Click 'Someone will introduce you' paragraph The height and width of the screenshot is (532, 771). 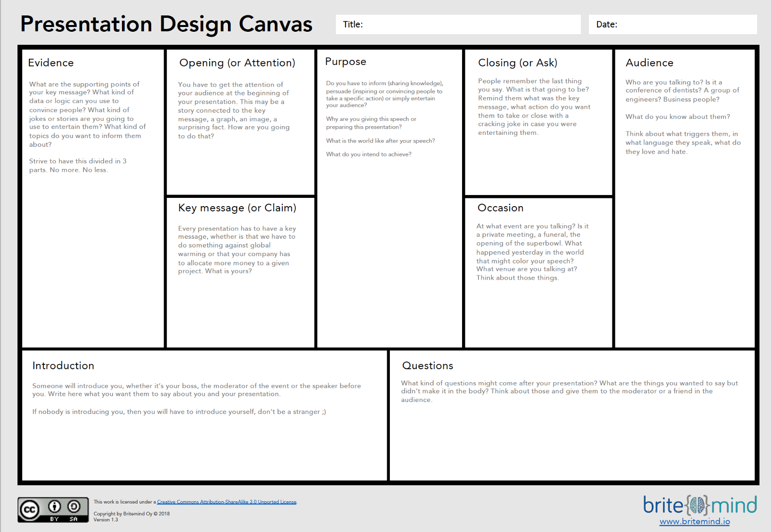(x=197, y=390)
